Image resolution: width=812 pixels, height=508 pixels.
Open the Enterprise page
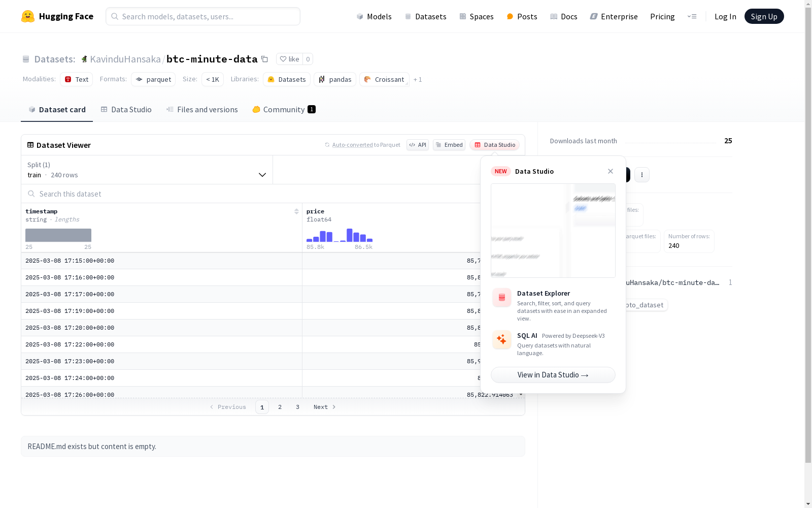pos(614,16)
